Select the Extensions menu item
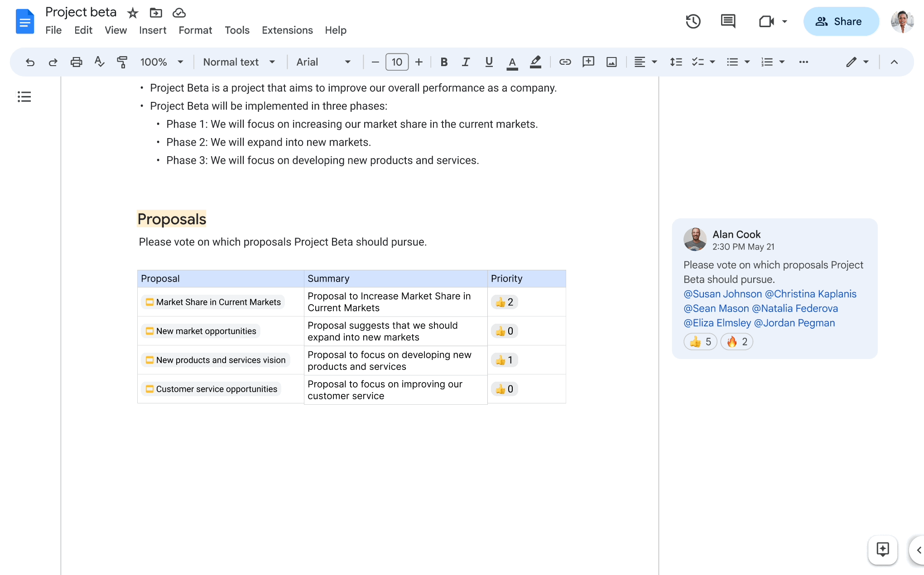 point(287,30)
